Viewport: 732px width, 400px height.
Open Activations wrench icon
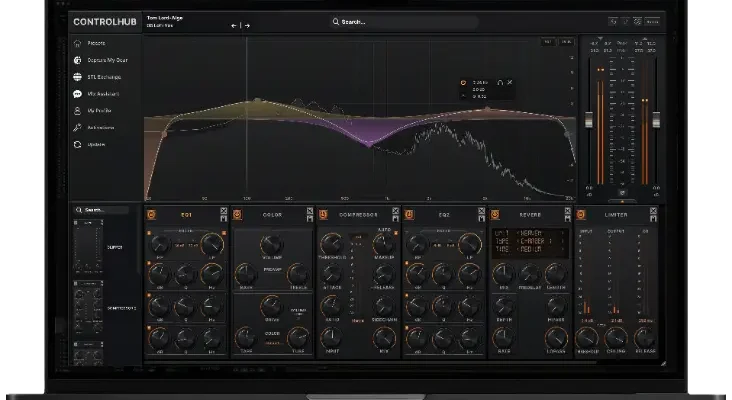77,128
